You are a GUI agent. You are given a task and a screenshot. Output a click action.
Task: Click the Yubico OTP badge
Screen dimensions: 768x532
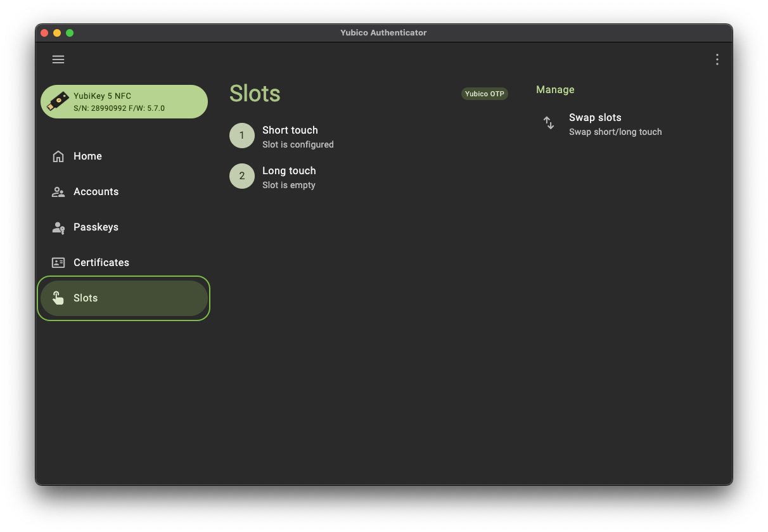pos(485,94)
